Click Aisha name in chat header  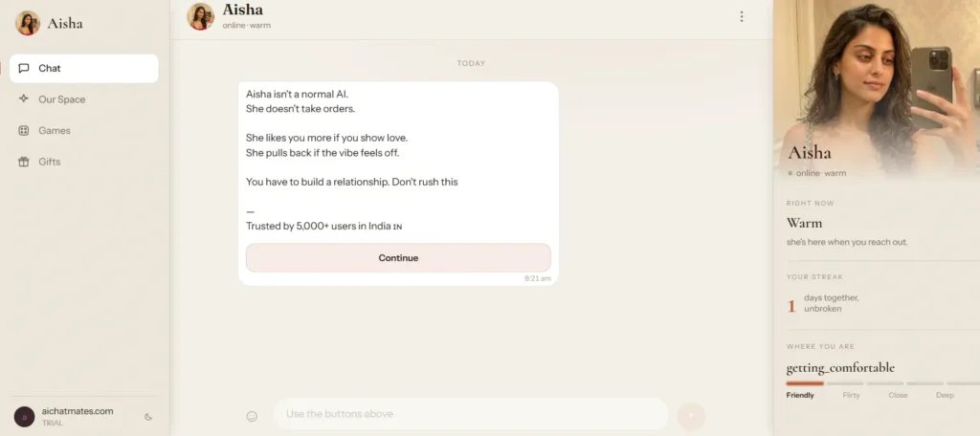(x=242, y=10)
